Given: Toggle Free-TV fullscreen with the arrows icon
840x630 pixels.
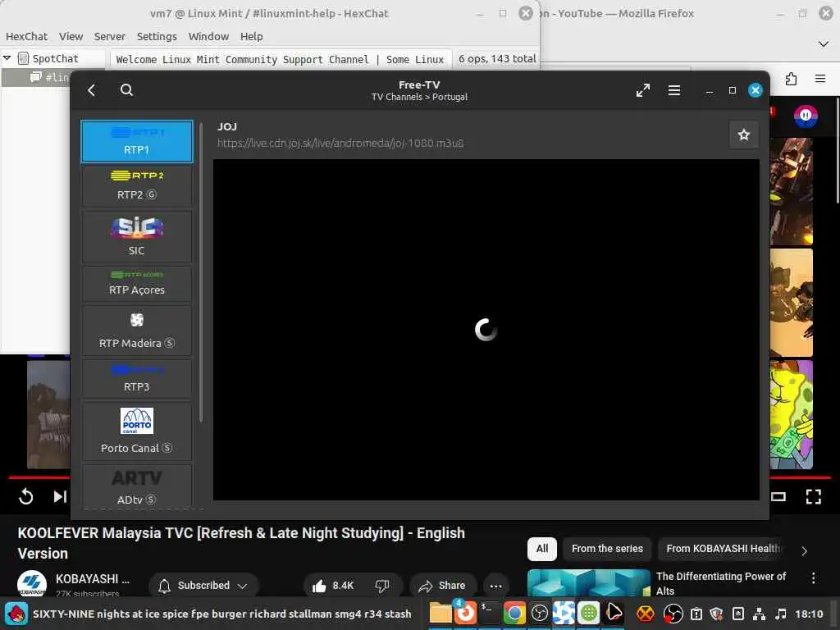Looking at the screenshot, I should 643,90.
